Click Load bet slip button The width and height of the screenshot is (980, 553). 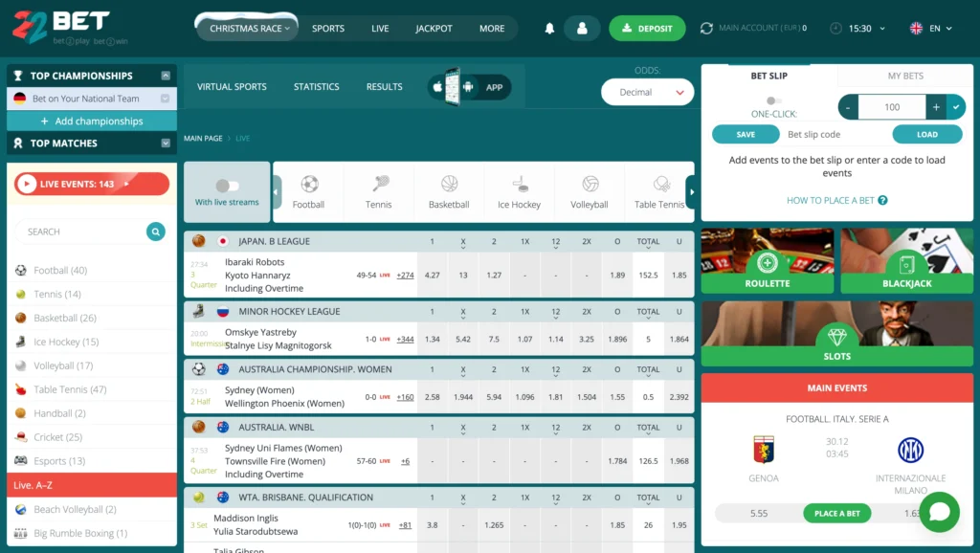[926, 134]
